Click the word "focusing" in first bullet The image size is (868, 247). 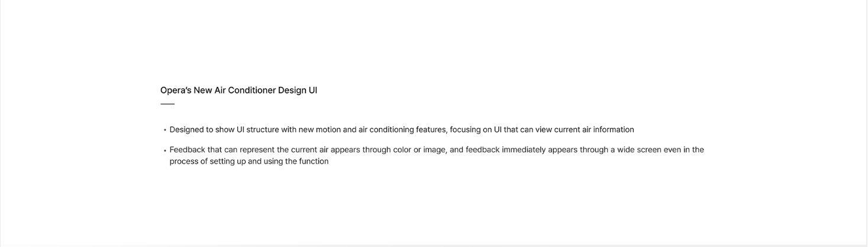(465, 130)
